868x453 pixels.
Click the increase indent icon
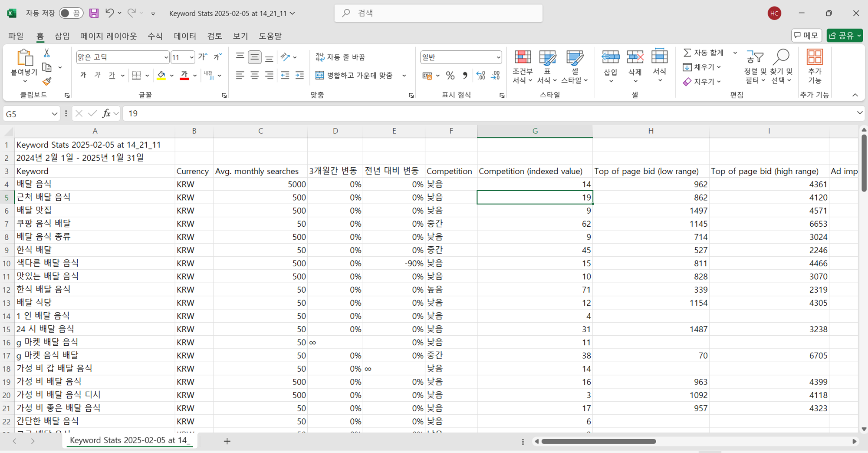point(299,75)
